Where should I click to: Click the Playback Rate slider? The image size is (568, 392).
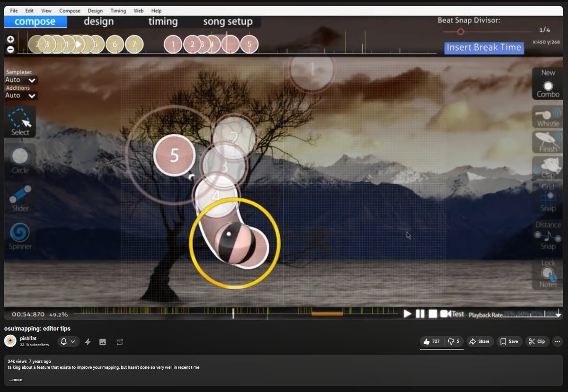532,314
